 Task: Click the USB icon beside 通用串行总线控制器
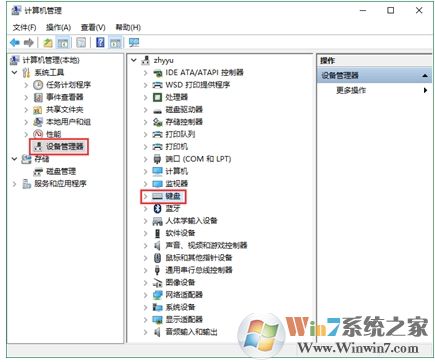pos(157,270)
